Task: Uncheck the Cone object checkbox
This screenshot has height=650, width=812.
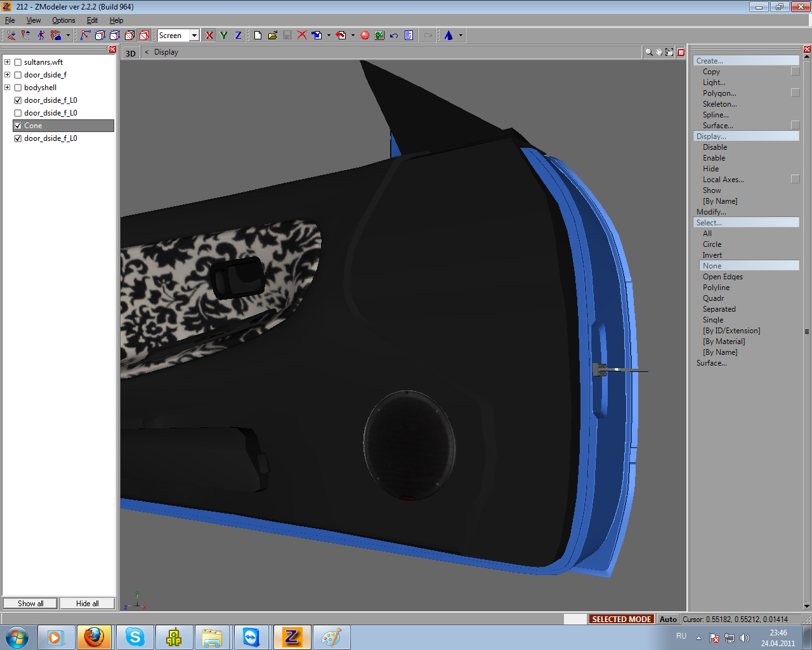Action: coord(18,126)
